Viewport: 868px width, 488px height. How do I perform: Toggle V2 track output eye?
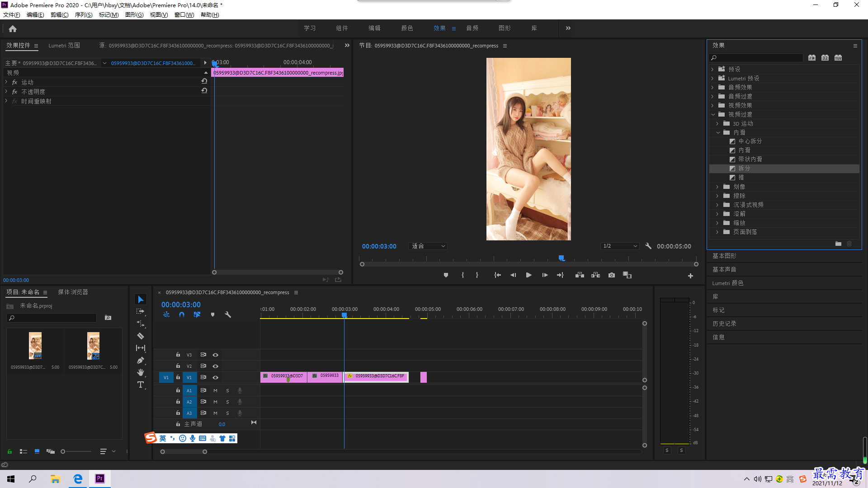click(216, 366)
